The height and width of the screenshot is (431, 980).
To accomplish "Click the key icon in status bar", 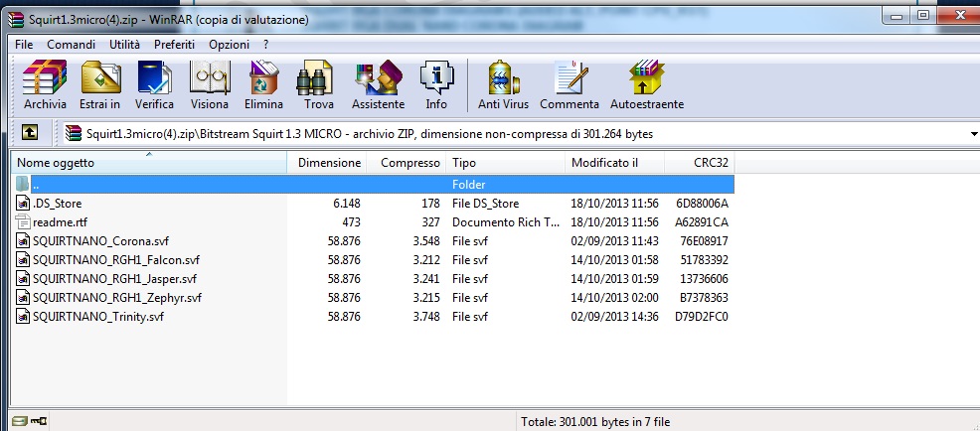I will [38, 422].
